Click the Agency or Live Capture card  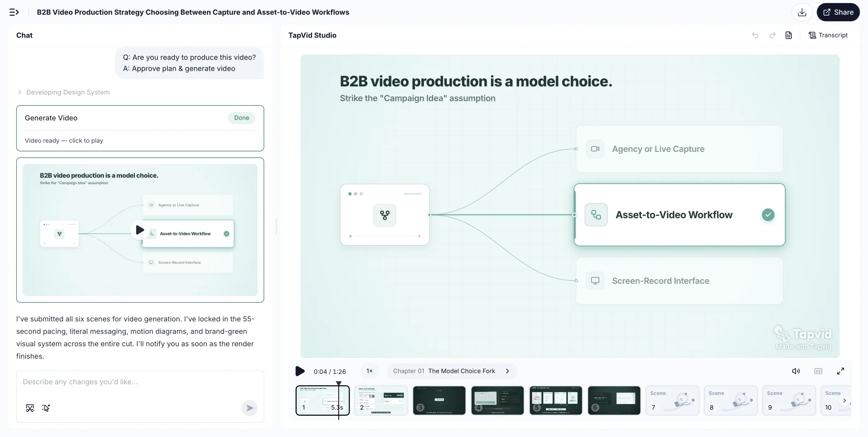tap(679, 149)
